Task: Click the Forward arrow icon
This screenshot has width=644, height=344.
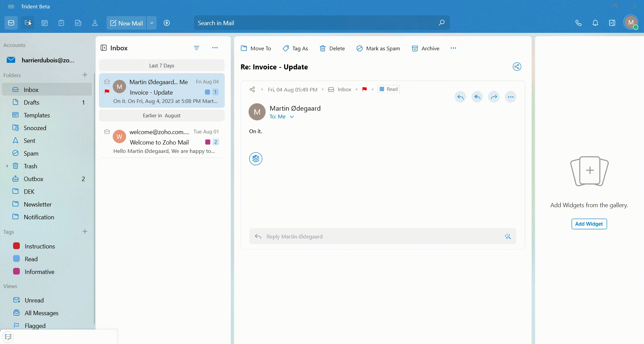Action: tap(494, 97)
